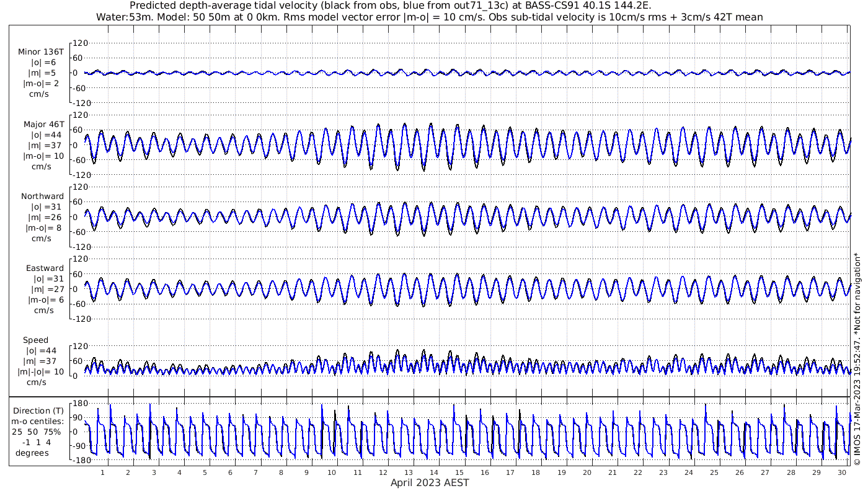Click the '25 50 75%' centile header

37,432
